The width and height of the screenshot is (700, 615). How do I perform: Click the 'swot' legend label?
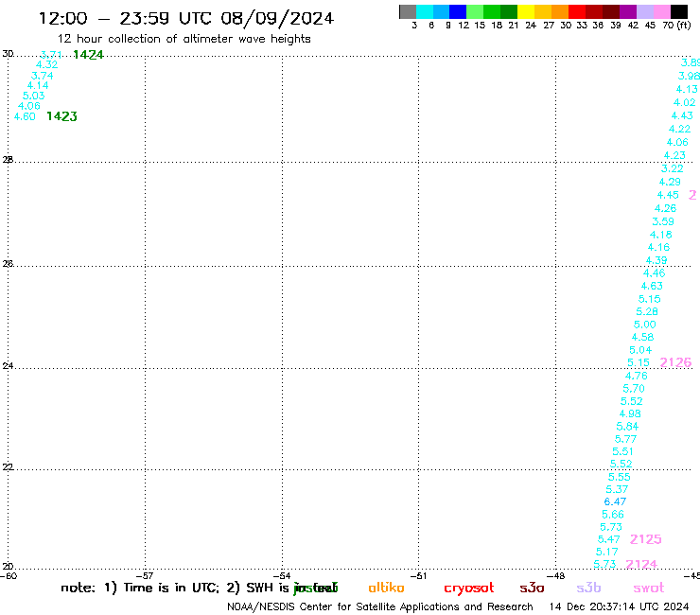649,588
